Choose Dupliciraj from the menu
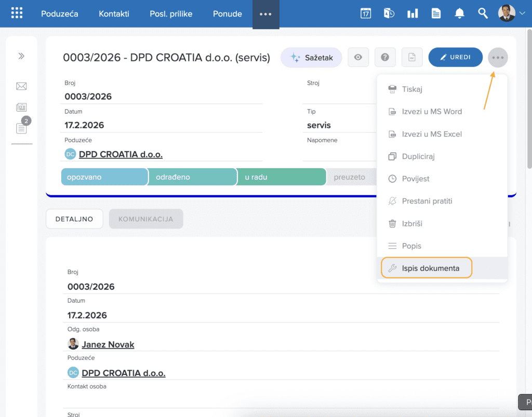This screenshot has height=417, width=532. [x=442, y=156]
